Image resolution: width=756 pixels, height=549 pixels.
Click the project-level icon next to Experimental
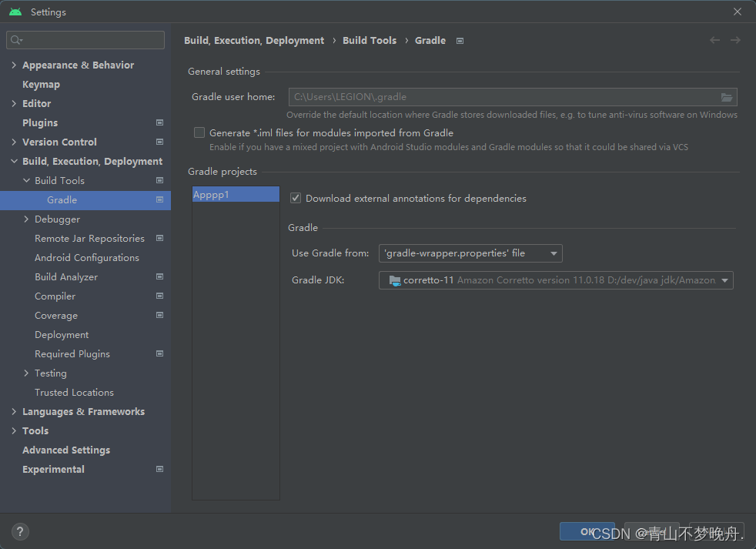click(159, 469)
